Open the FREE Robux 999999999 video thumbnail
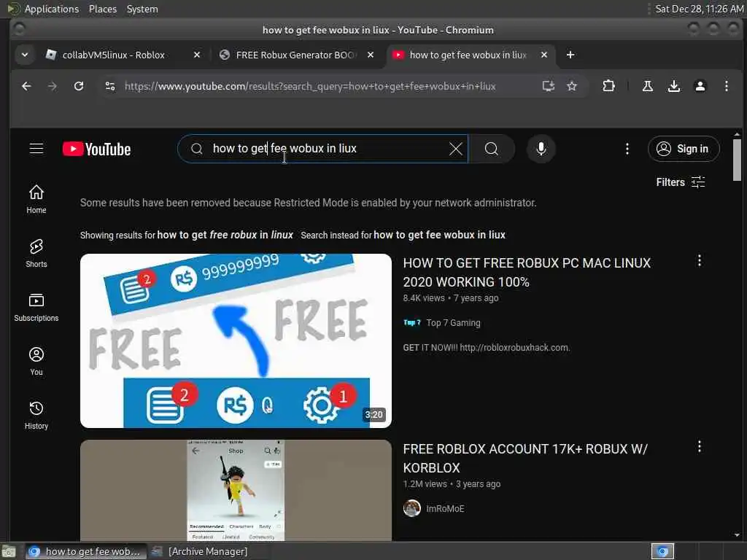This screenshot has width=747, height=560. pyautogui.click(x=236, y=341)
